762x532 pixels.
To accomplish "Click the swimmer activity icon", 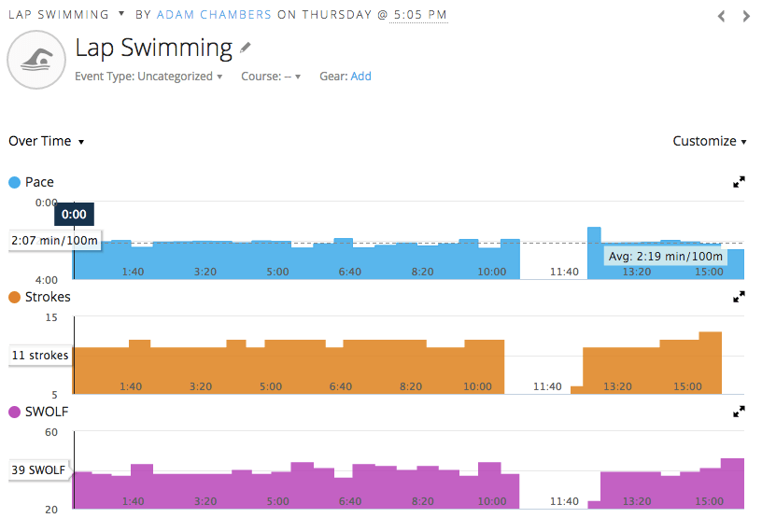I will click(x=35, y=62).
